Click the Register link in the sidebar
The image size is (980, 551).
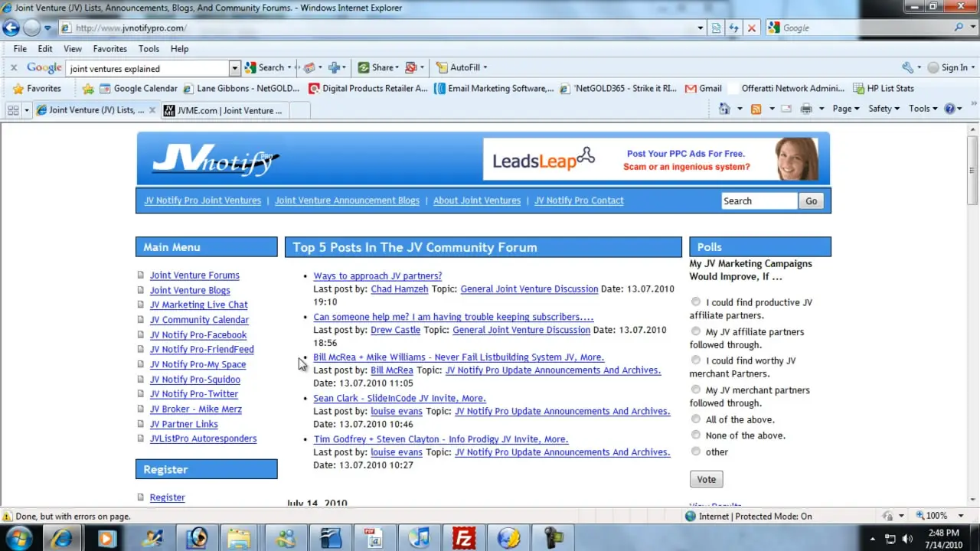tap(167, 497)
